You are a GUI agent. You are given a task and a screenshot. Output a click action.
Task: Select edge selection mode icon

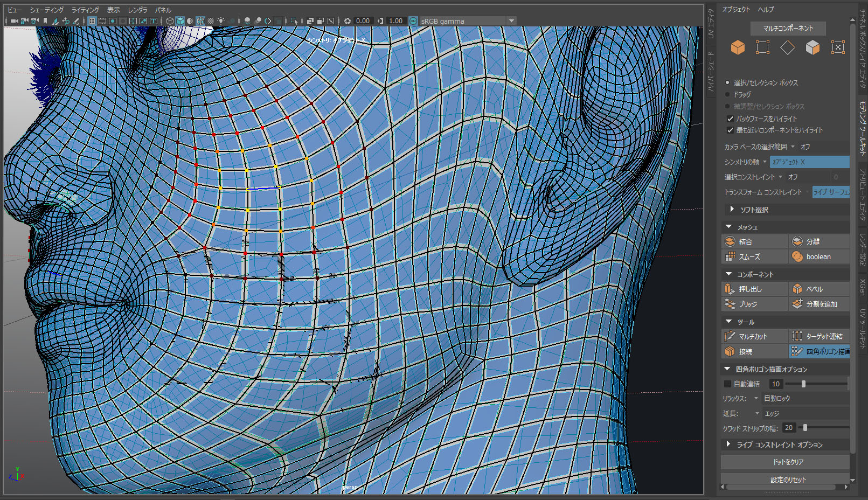click(x=788, y=47)
